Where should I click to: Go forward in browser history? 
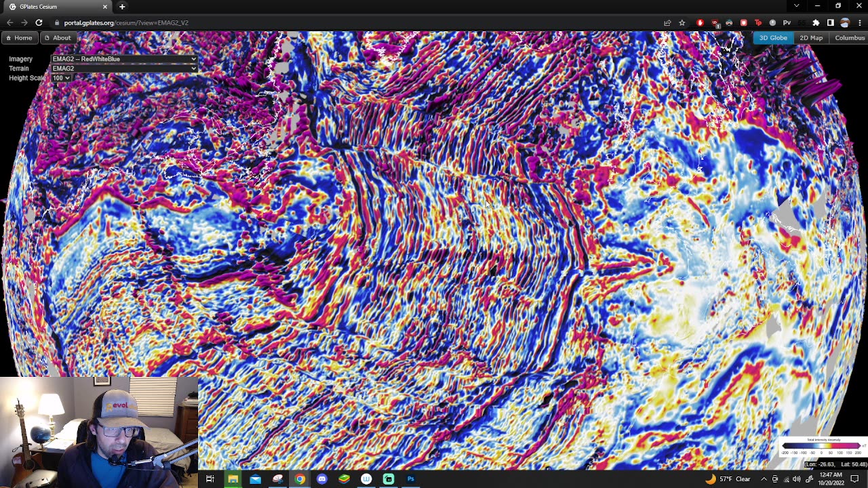pos(24,23)
